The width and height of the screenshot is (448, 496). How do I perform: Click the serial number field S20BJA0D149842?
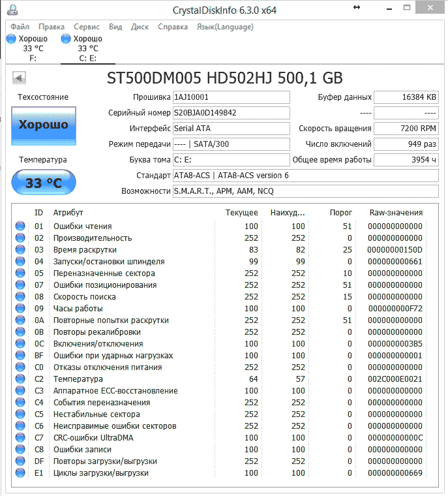pos(231,113)
